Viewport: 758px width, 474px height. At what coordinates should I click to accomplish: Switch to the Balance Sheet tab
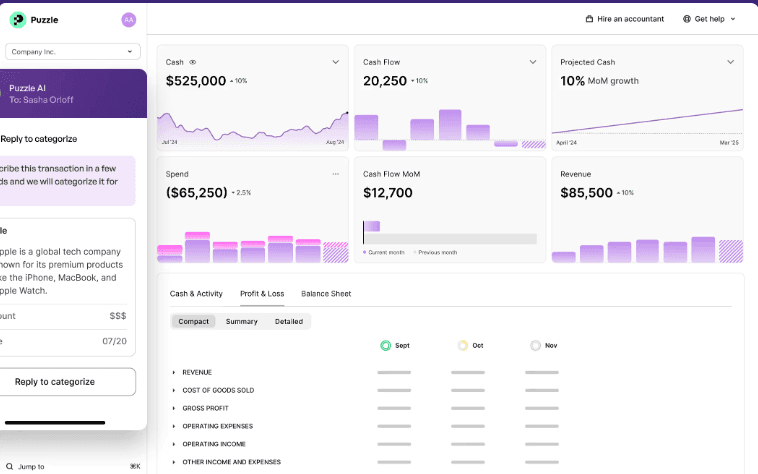pos(326,294)
